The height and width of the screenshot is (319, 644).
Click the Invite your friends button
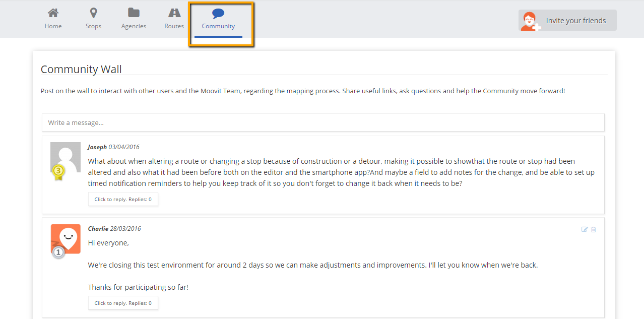click(x=567, y=21)
